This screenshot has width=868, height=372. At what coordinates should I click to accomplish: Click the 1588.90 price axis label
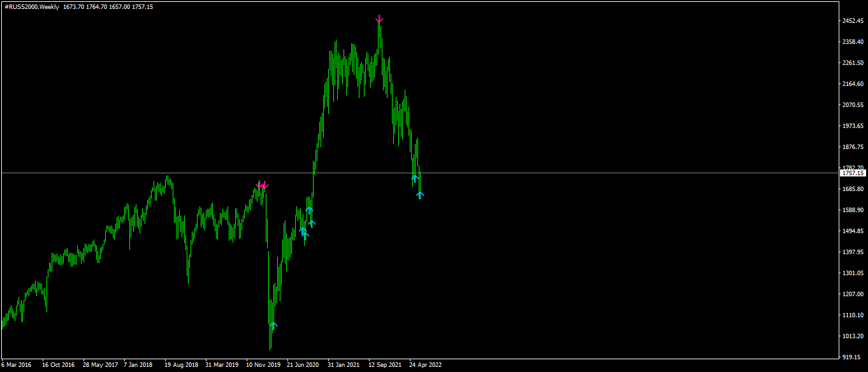tap(853, 210)
